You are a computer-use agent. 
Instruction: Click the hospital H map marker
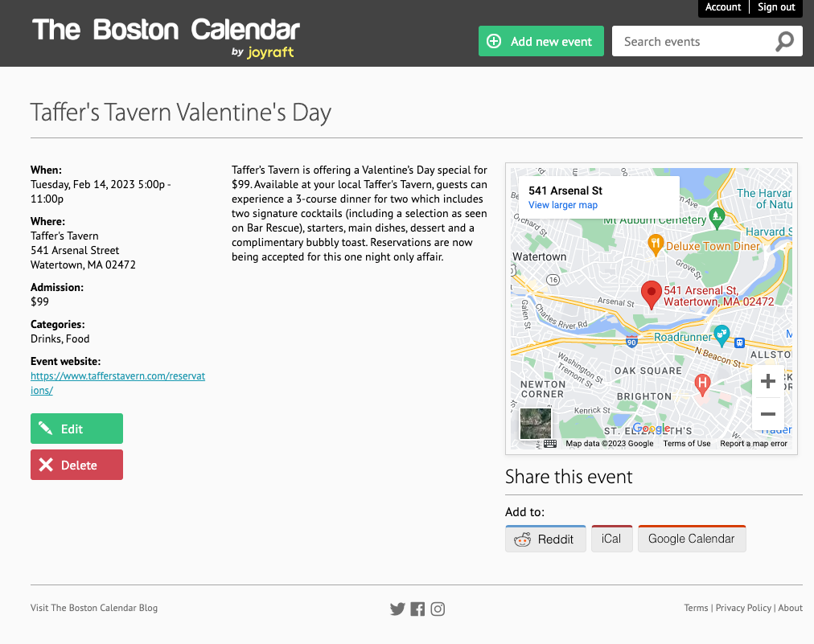tap(702, 385)
